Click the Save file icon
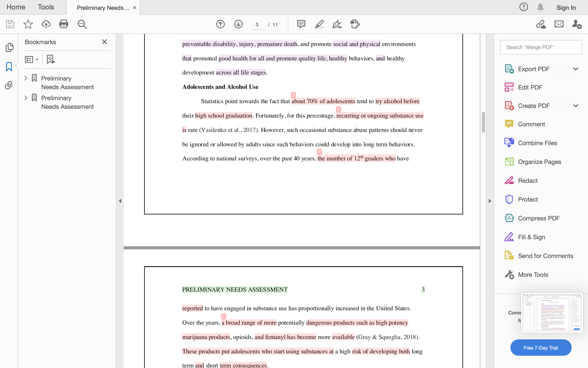The height and width of the screenshot is (368, 588). pos(10,24)
